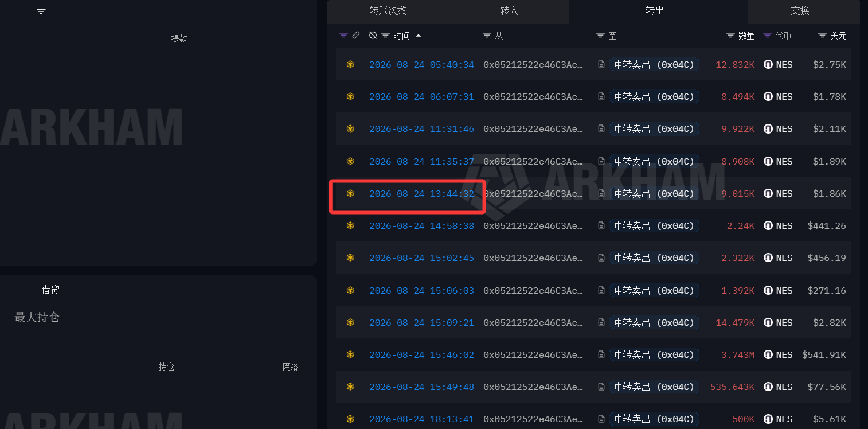
Task: Open sender address on the 06:07:31 row
Action: click(x=533, y=97)
